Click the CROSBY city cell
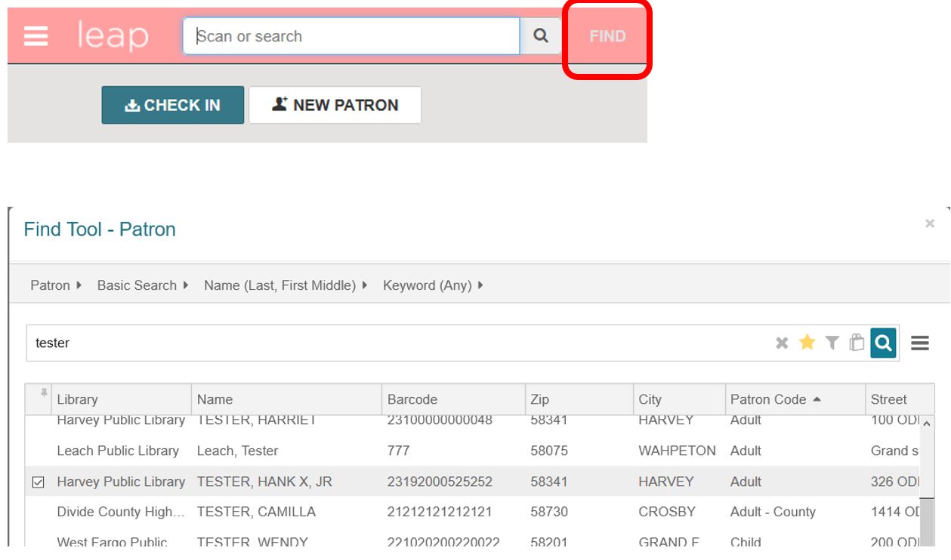The height and width of the screenshot is (560, 951). (667, 512)
